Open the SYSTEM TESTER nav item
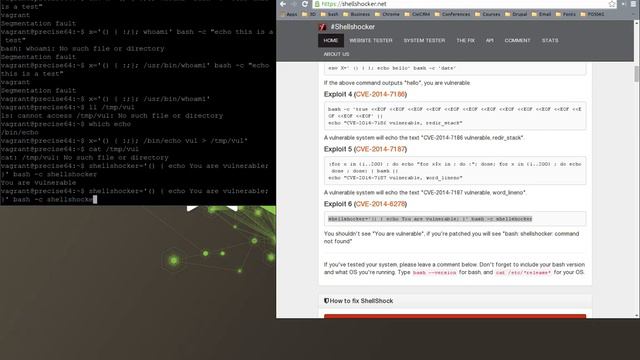640x360 pixels. [x=424, y=40]
